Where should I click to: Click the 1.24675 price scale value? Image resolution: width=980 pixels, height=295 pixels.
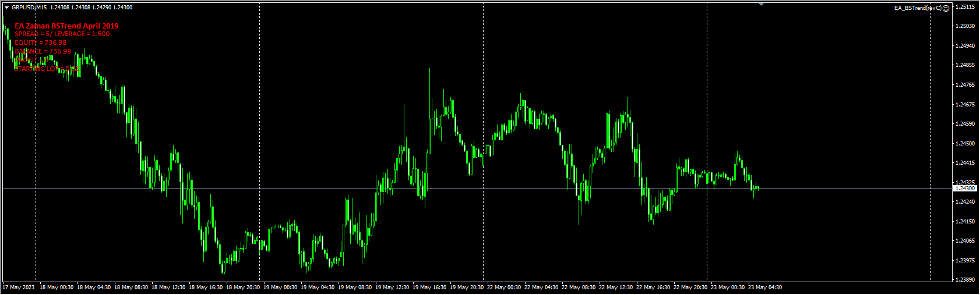point(966,105)
